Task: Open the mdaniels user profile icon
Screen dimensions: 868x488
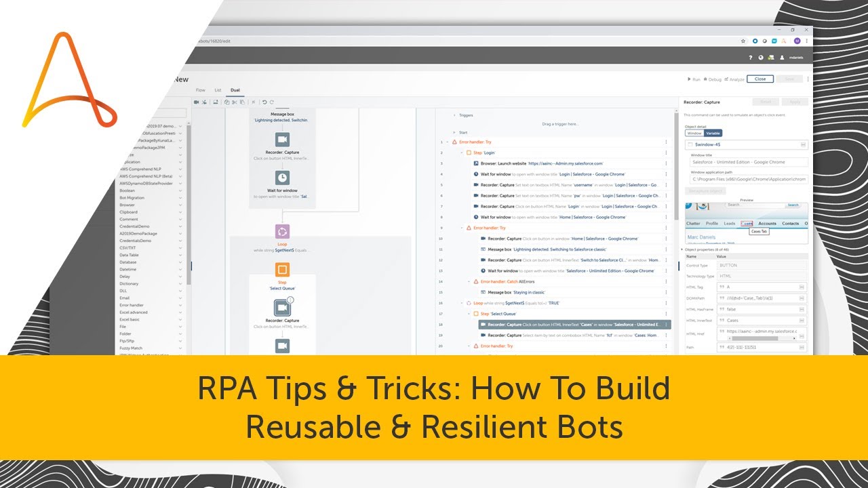Action: pyautogui.click(x=782, y=58)
